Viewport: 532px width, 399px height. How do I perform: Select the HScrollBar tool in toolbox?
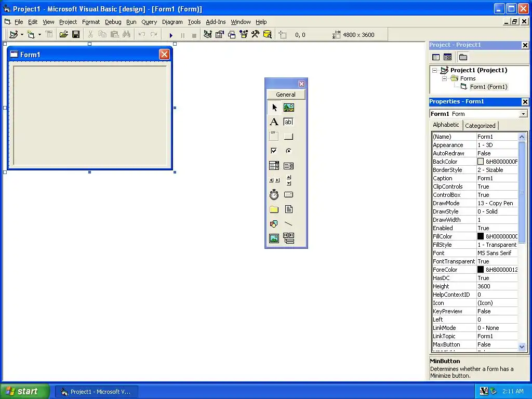click(x=274, y=180)
